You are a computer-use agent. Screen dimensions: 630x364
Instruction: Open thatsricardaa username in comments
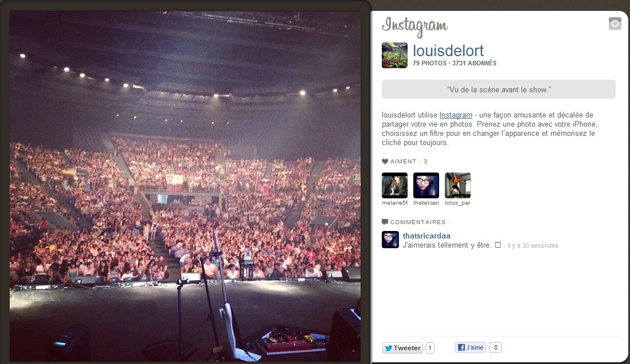point(426,236)
